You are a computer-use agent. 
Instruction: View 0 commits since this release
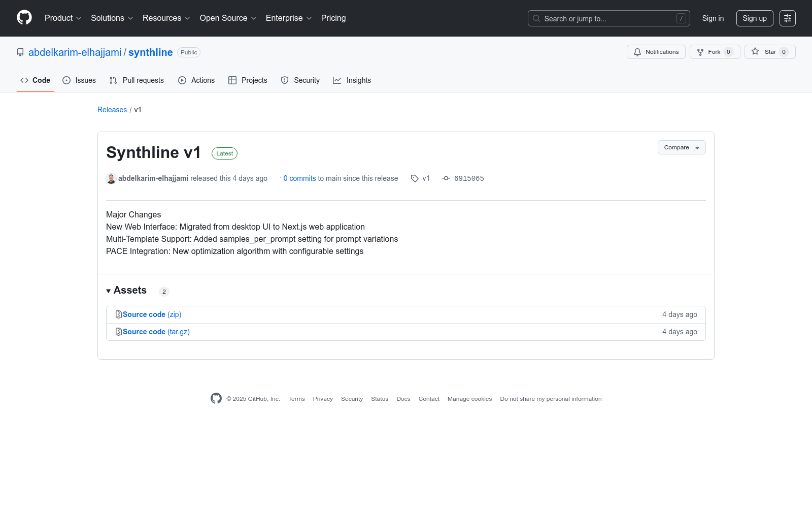coord(300,178)
